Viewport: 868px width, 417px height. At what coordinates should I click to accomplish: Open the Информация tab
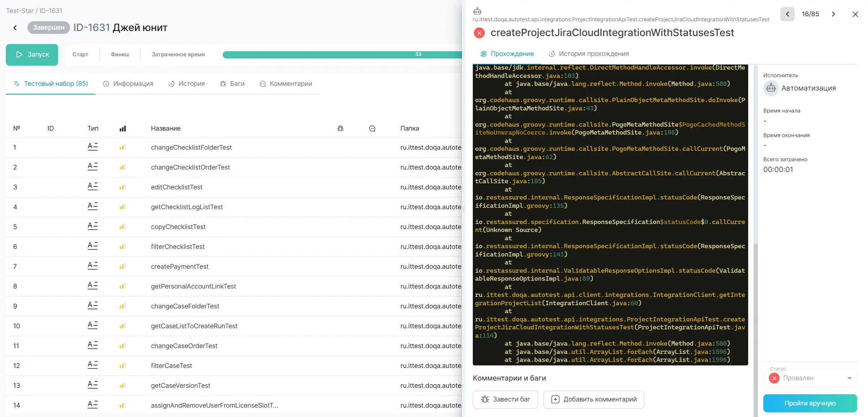click(128, 84)
